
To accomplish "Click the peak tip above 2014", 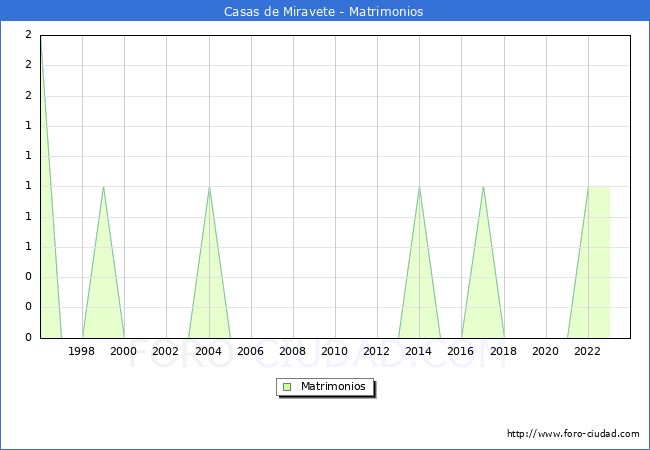I will 419,187.
